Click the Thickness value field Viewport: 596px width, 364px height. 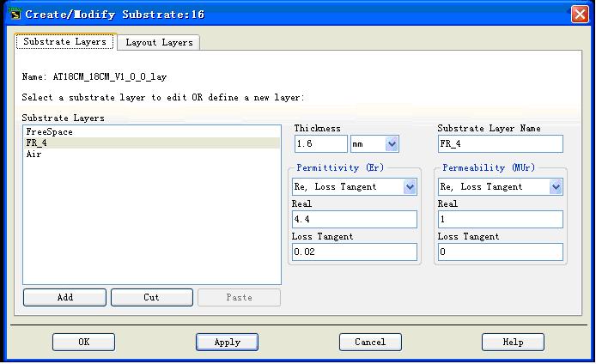[x=321, y=144]
